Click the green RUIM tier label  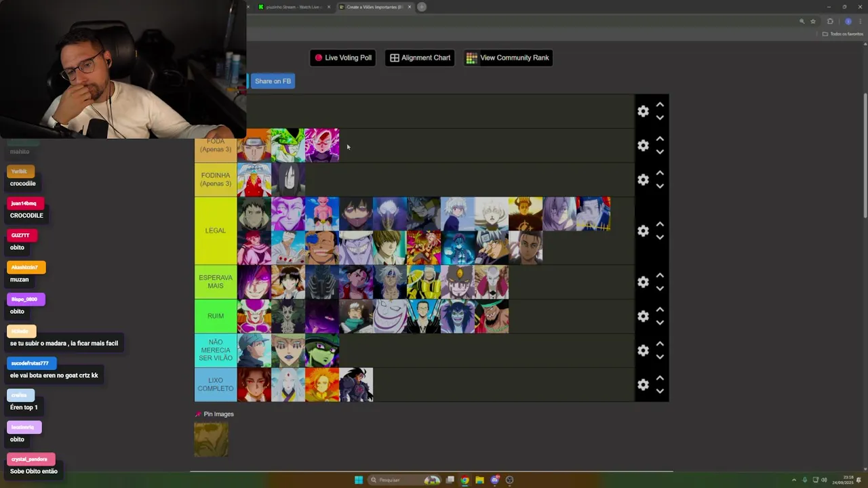[216, 317]
